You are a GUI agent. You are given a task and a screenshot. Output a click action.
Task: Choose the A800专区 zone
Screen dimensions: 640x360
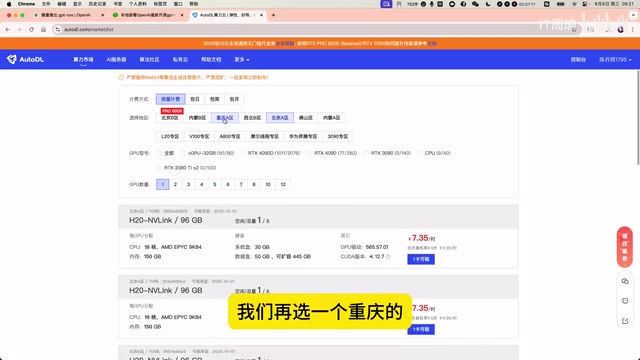[230, 136]
